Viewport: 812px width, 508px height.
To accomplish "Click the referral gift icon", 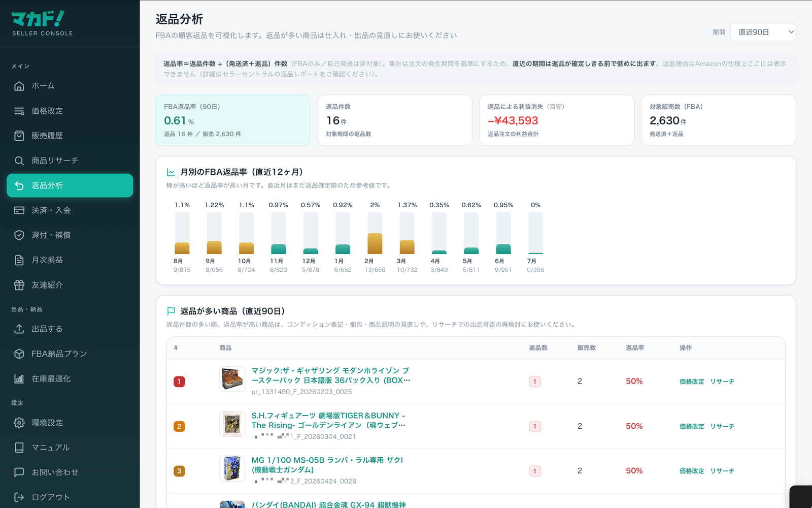I will click(19, 285).
